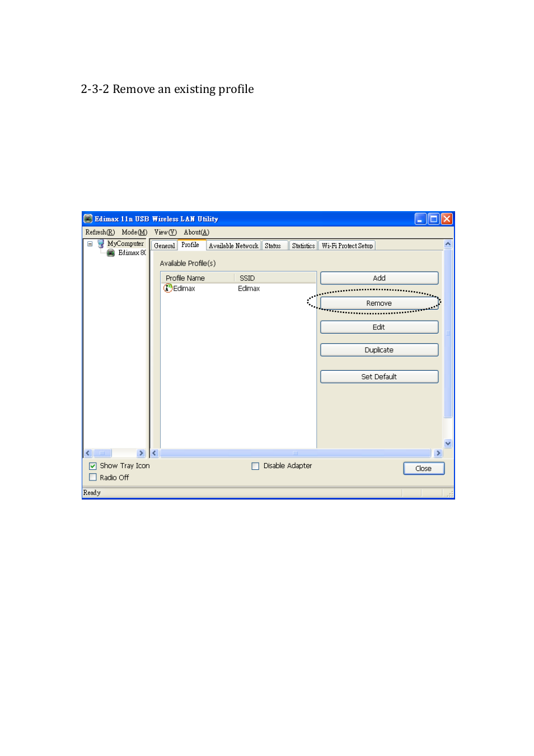The width and height of the screenshot is (534, 756).
Task: Click main pane horizontal scroll left arrow
Action: pyautogui.click(x=154, y=453)
